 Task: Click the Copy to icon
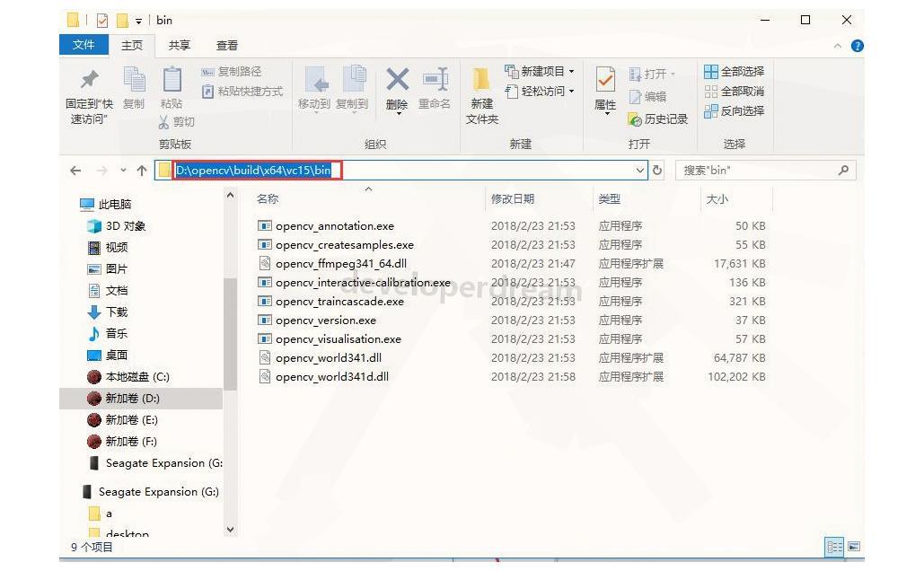[354, 80]
